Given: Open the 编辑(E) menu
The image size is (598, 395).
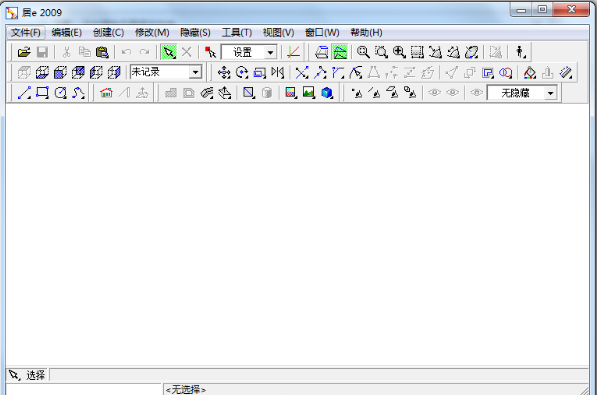Looking at the screenshot, I should (67, 32).
